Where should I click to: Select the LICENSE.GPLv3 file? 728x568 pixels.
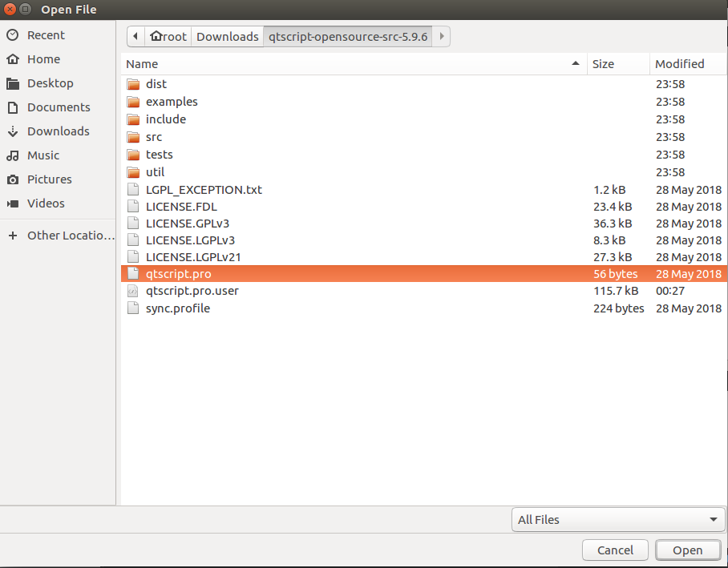coord(187,224)
